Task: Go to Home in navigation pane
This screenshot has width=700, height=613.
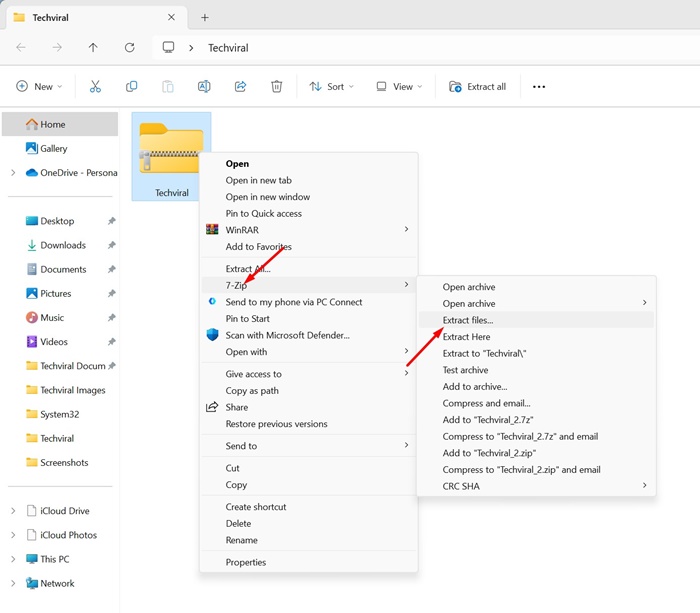Action: point(60,124)
